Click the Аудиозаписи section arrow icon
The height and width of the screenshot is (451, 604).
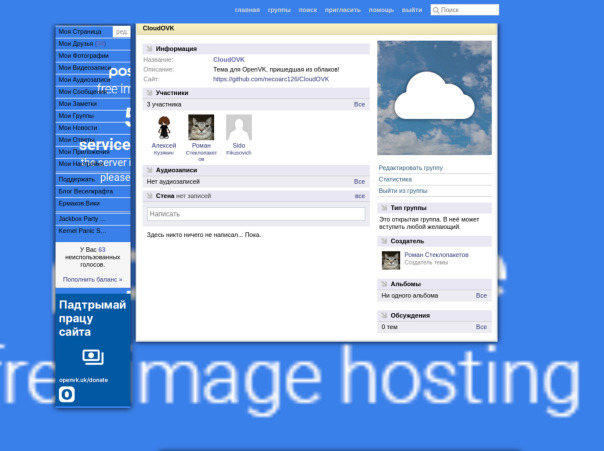click(x=149, y=170)
